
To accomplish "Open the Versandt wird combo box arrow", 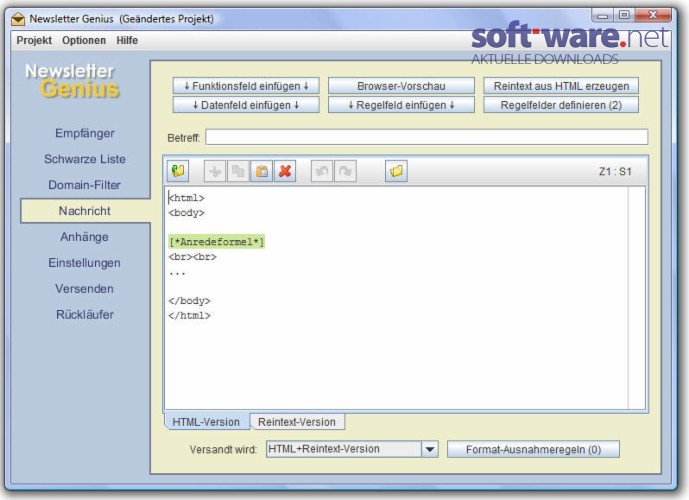I will (x=430, y=449).
